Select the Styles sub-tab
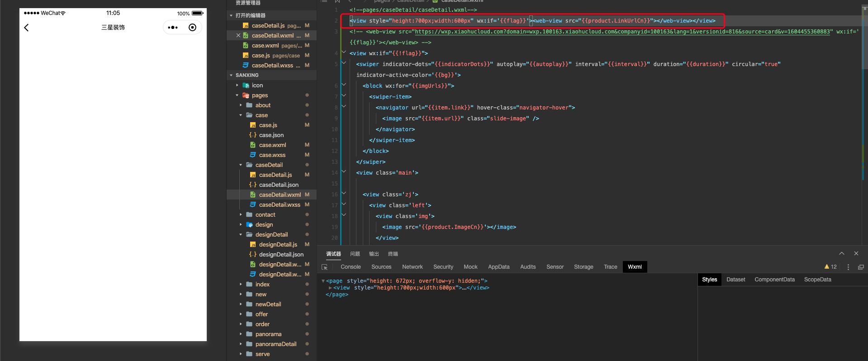The width and height of the screenshot is (868, 361). pyautogui.click(x=709, y=280)
